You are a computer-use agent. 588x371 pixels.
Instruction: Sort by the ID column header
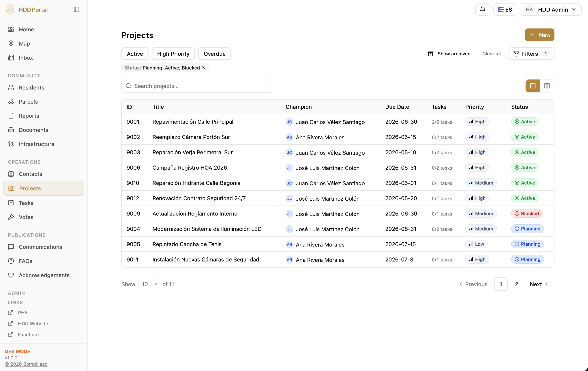pyautogui.click(x=129, y=107)
